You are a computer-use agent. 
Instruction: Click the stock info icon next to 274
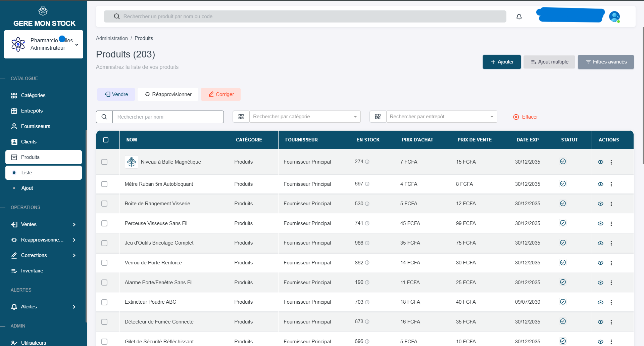367,162
